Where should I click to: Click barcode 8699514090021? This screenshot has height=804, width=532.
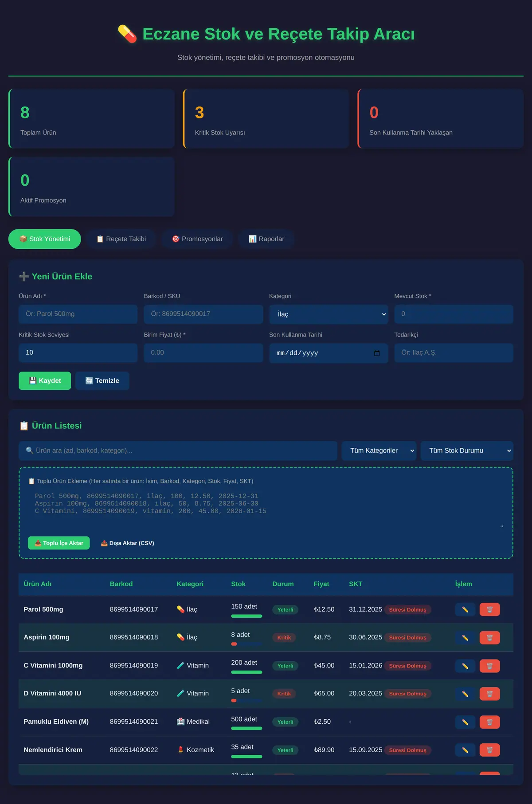pyautogui.click(x=134, y=722)
